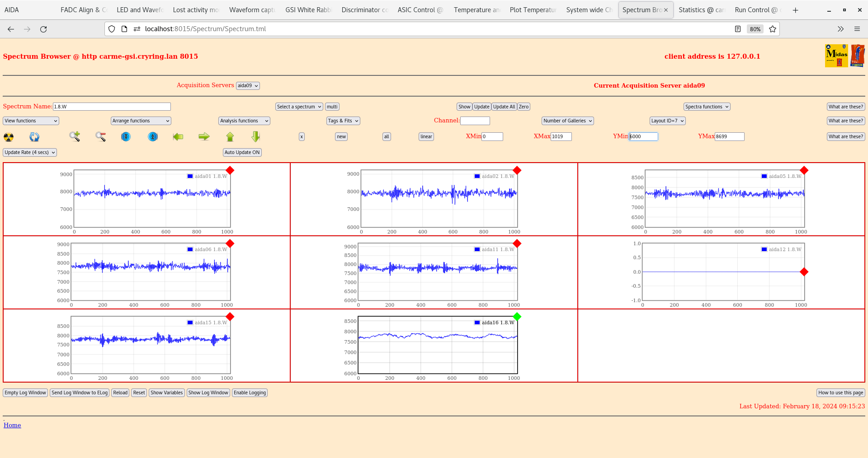Click the blue refresh arrows icon
The height and width of the screenshot is (458, 868).
click(34, 137)
